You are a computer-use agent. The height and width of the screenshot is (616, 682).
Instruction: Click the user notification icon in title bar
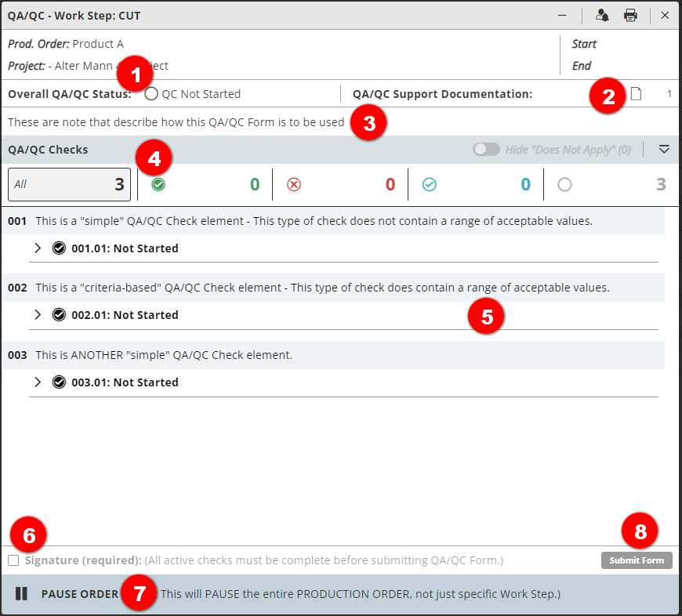[602, 15]
